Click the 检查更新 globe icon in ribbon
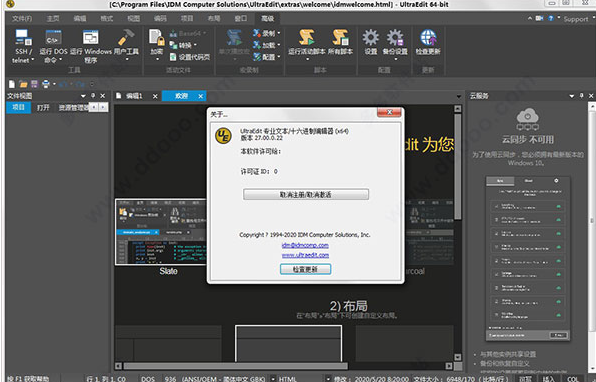This screenshot has height=382, width=596. (428, 37)
